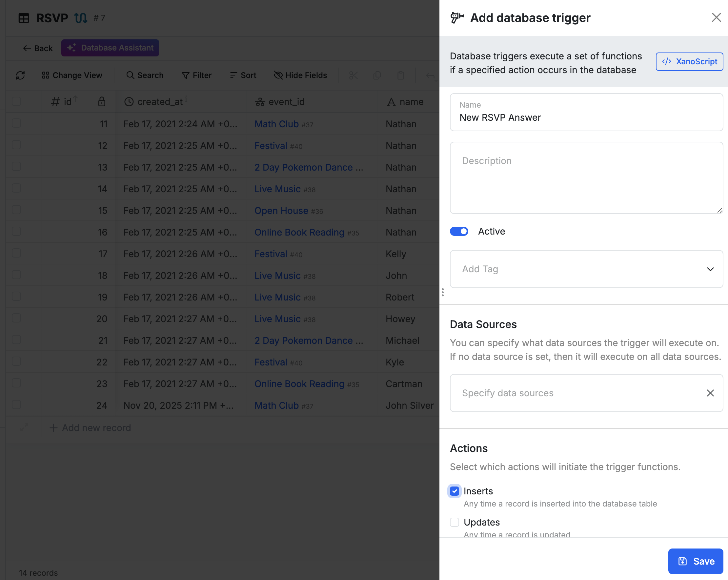Open the Filter menu

point(196,75)
